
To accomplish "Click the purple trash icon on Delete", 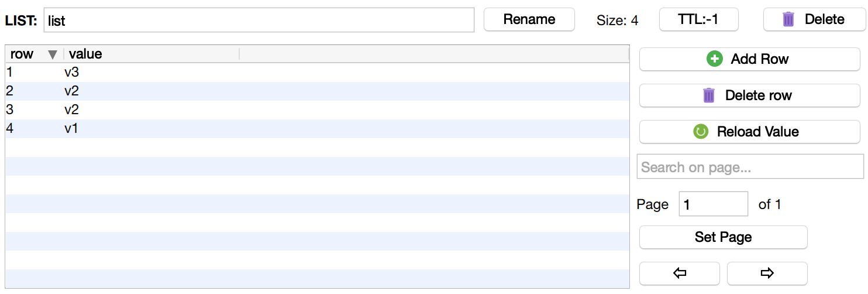I will click(x=788, y=19).
